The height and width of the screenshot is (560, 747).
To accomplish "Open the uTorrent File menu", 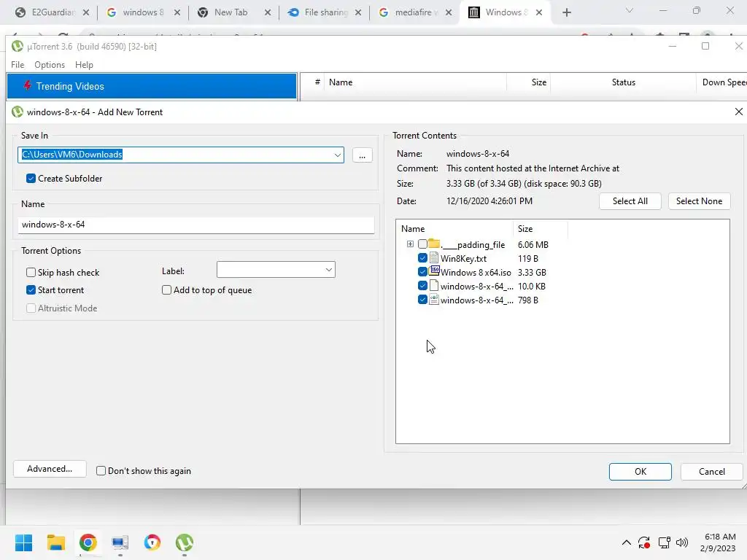I will (x=18, y=65).
